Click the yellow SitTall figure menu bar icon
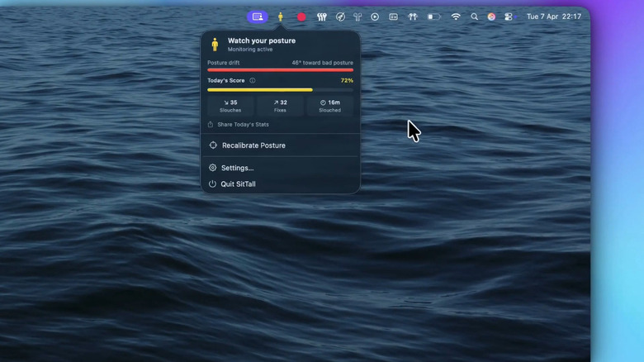The height and width of the screenshot is (362, 644). click(281, 17)
